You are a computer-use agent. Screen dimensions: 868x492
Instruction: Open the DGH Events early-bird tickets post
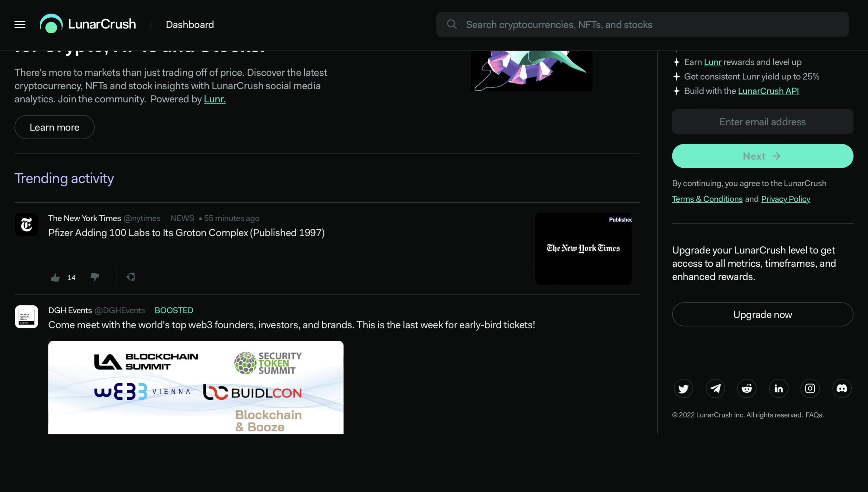click(x=292, y=325)
